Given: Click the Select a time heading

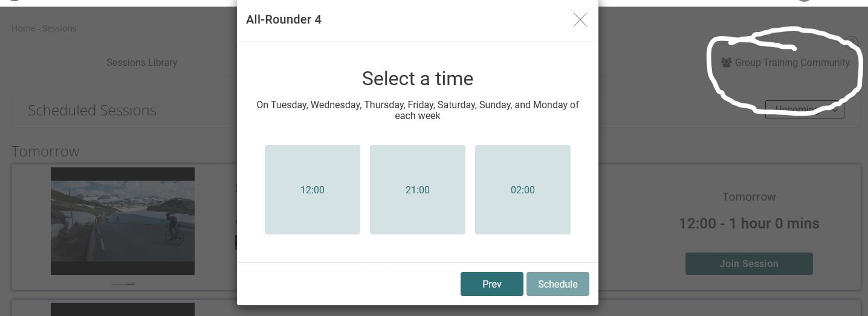Looking at the screenshot, I should click(x=418, y=79).
